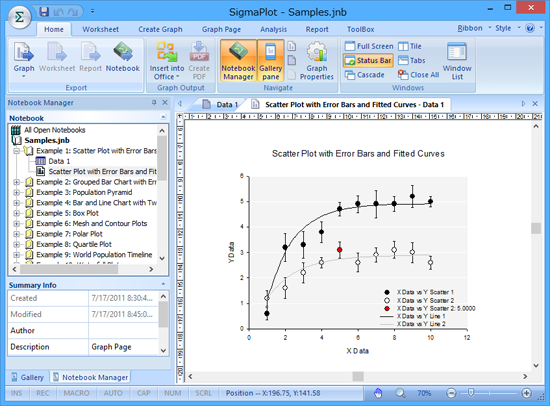Click the Redo icon in quick access toolbar
The width and height of the screenshot is (550, 406).
coord(73,12)
